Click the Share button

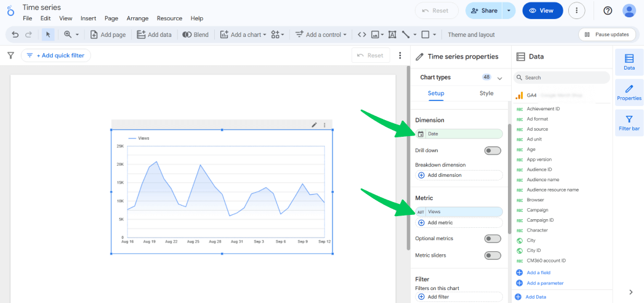(484, 10)
